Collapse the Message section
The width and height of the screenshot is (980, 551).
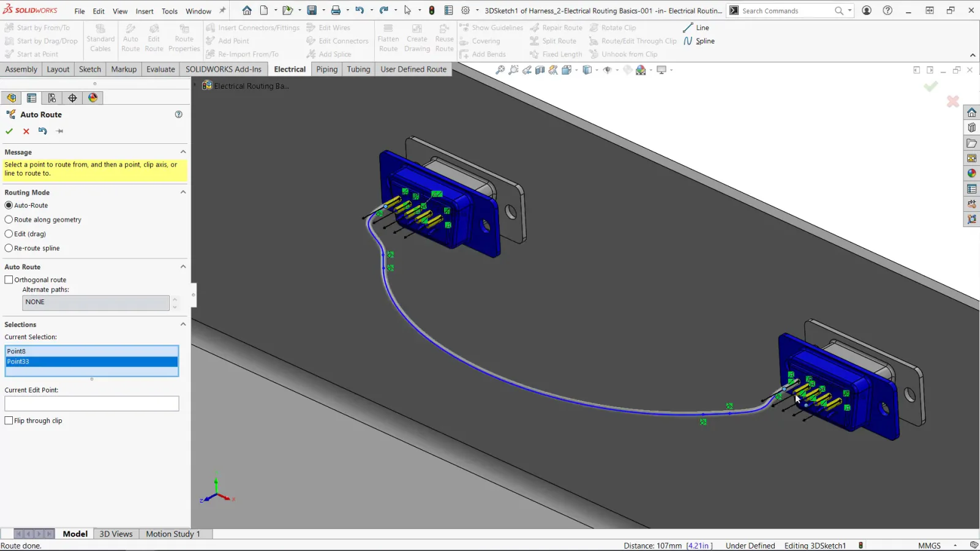pos(183,152)
